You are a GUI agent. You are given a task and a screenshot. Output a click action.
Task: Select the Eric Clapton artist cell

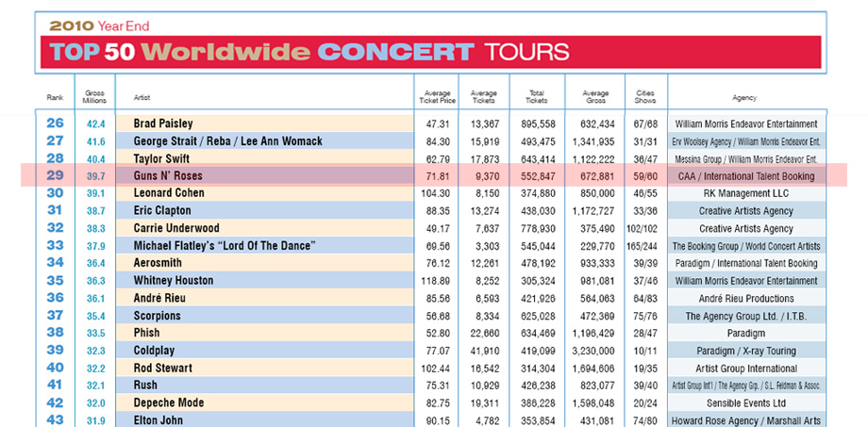point(264,211)
